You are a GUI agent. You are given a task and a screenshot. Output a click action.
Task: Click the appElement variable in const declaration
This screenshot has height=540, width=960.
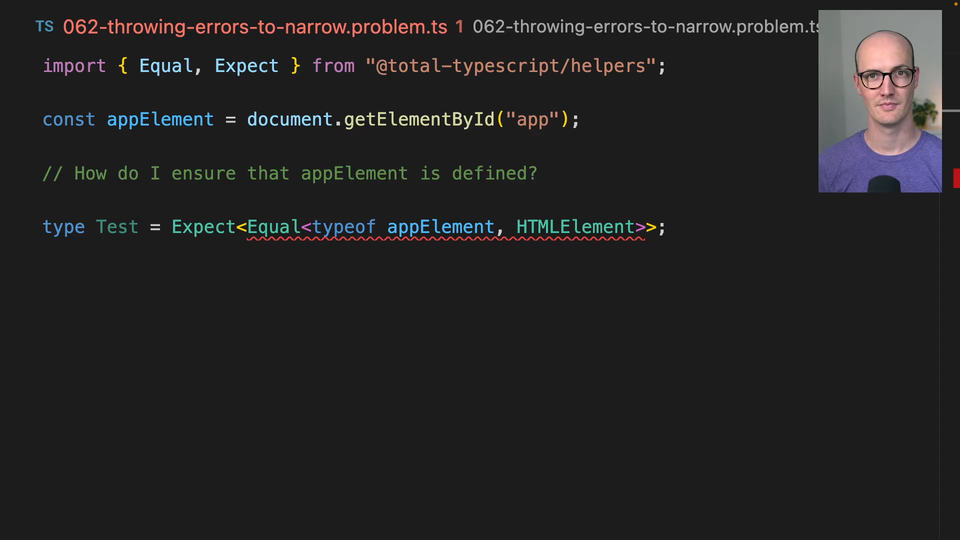tap(160, 120)
